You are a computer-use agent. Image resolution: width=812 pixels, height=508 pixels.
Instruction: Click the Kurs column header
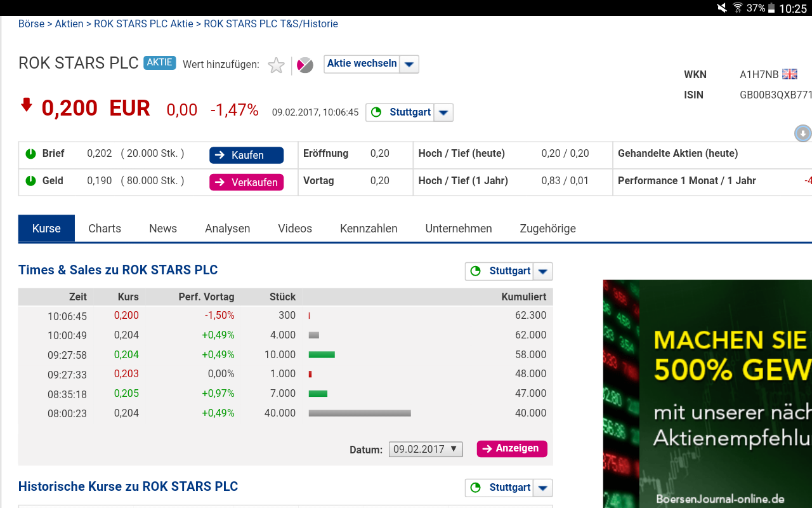128,297
